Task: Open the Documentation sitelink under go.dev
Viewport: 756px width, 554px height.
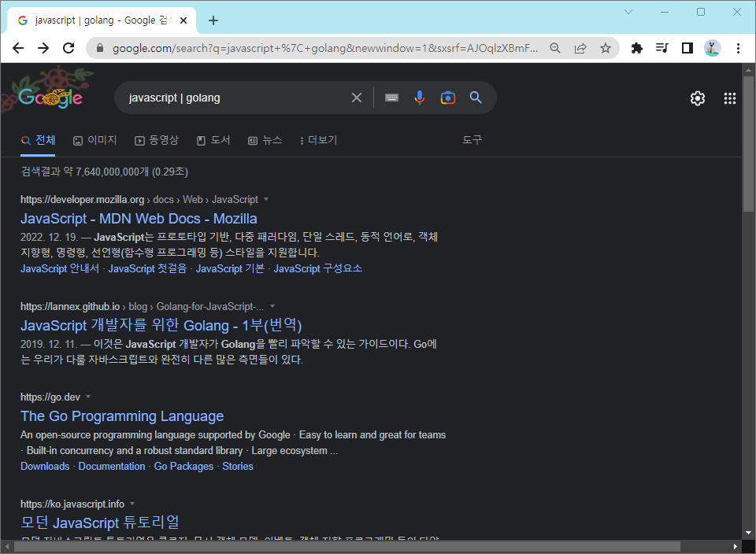Action: [112, 467]
